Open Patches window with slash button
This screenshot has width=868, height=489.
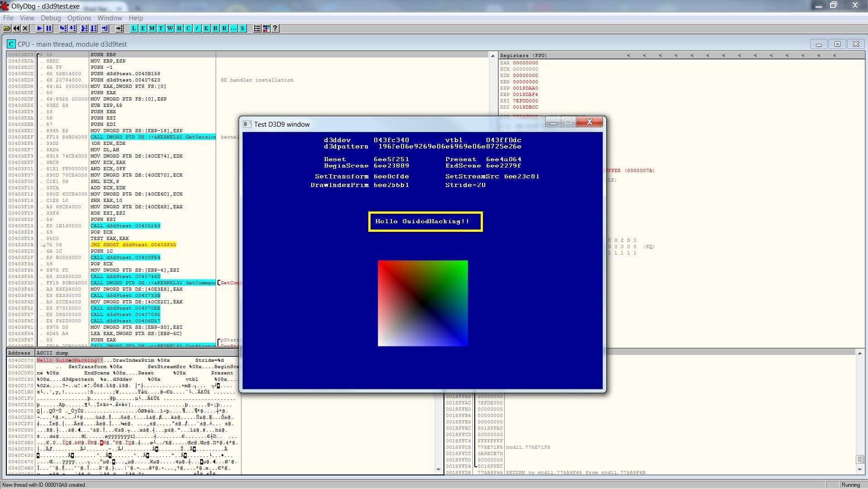(x=197, y=29)
